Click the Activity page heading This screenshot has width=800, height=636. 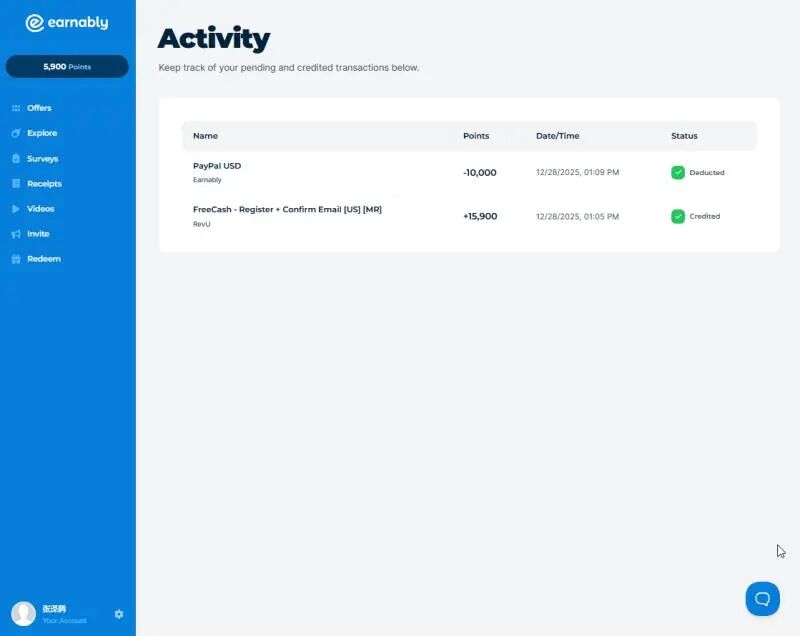click(214, 39)
